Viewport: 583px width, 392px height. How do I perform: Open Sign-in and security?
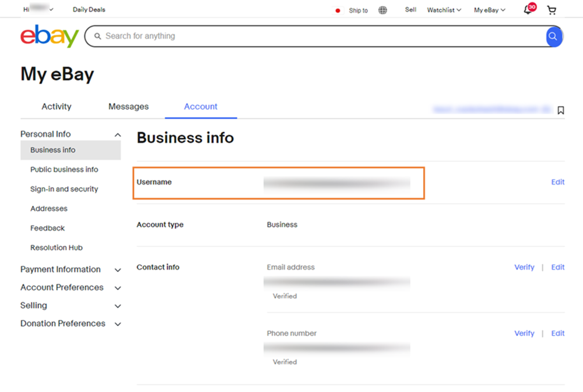64,189
